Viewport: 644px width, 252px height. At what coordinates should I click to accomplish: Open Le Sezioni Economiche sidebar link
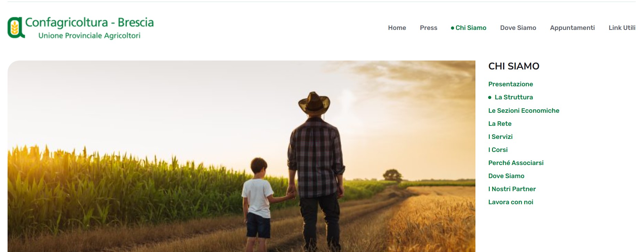524,111
